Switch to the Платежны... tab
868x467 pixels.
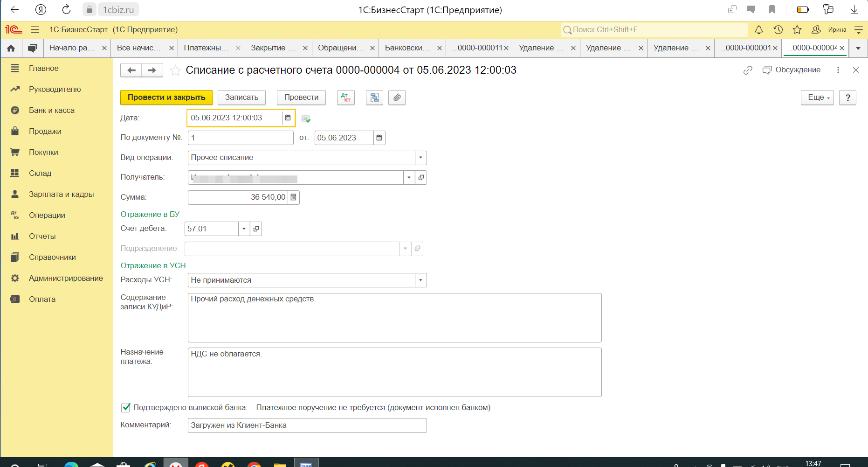click(x=206, y=48)
